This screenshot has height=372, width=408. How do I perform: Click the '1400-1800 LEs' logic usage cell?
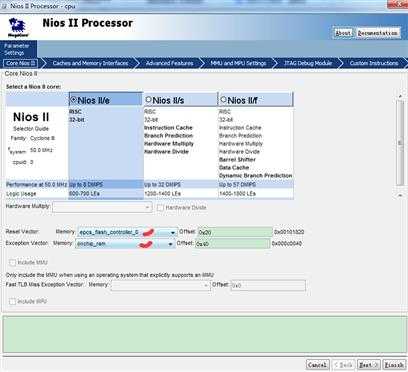point(237,193)
